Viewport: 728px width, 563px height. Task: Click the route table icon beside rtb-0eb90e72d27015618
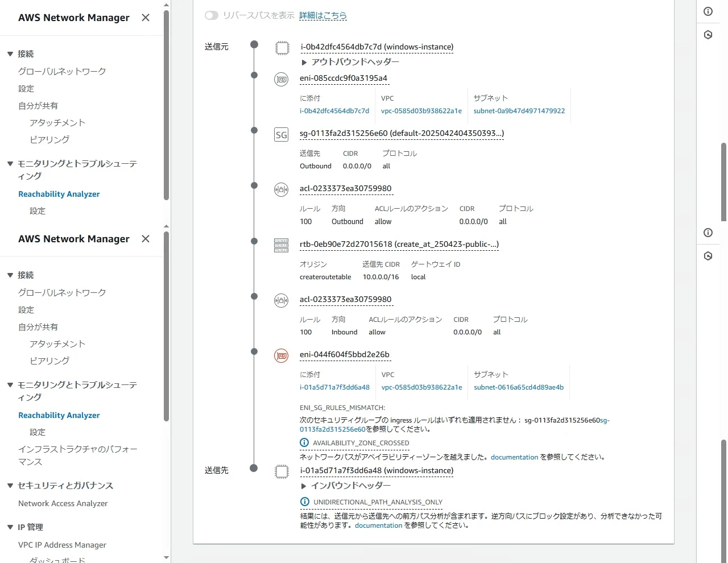pyautogui.click(x=282, y=245)
